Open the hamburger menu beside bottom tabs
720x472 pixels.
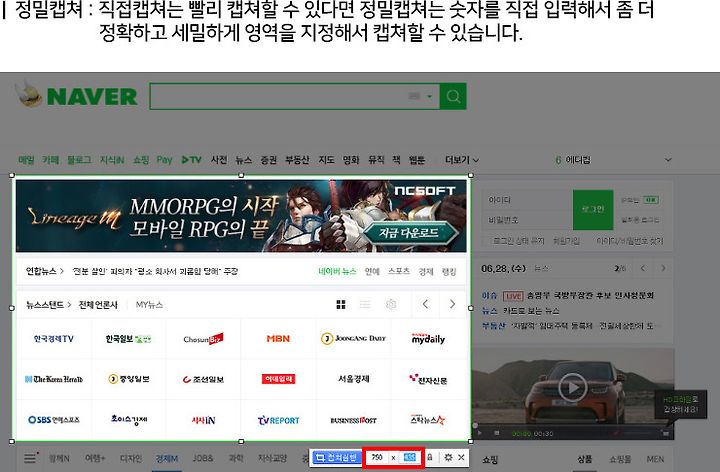(30, 458)
